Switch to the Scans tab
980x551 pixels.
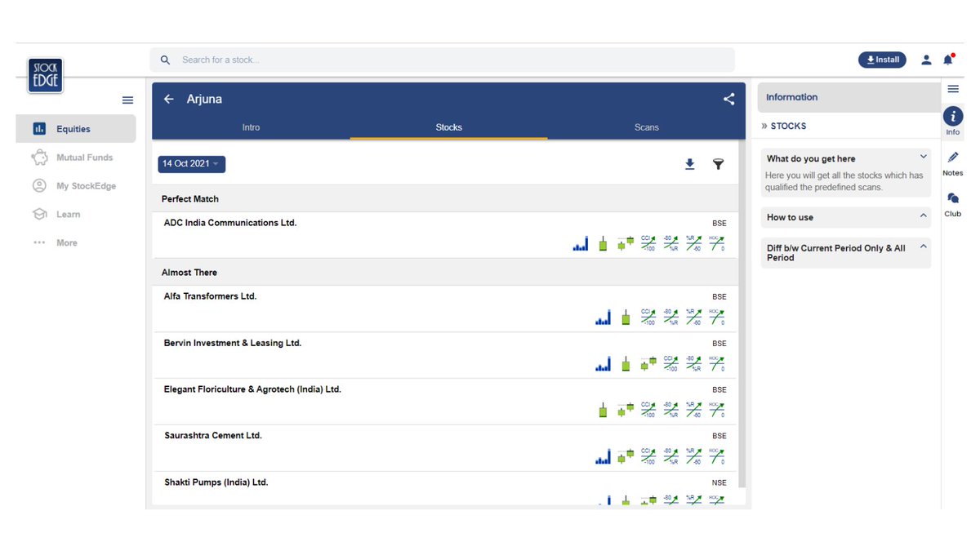click(647, 127)
